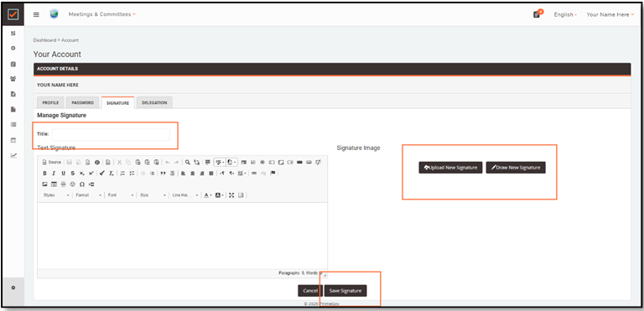The image size is (644, 311).
Task: Open the notifications icon with badge
Action: pos(538,14)
